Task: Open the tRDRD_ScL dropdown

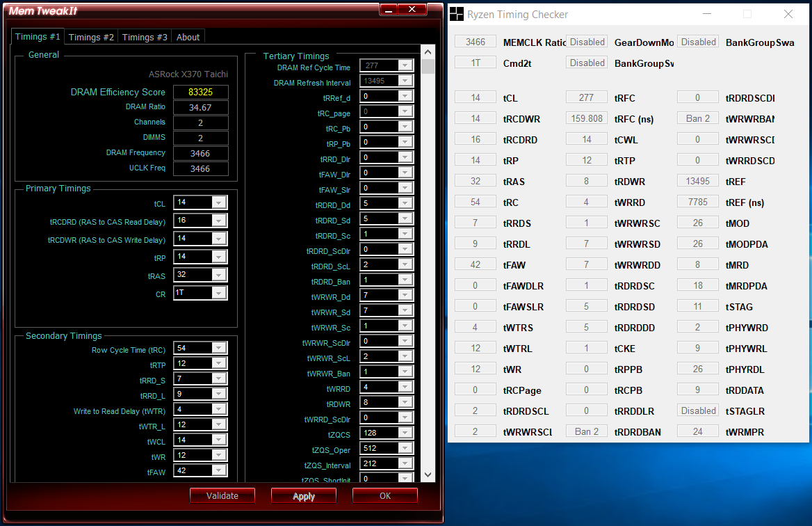Action: point(405,265)
